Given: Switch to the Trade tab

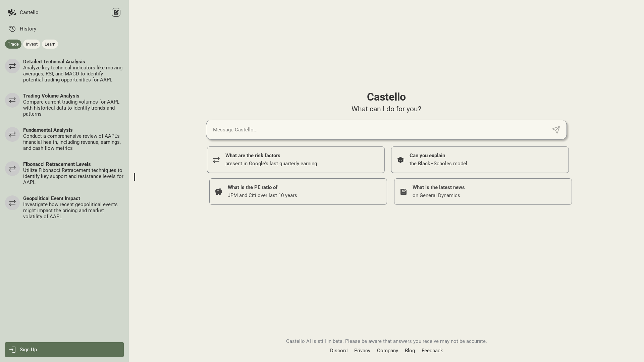Looking at the screenshot, I should coord(13,44).
